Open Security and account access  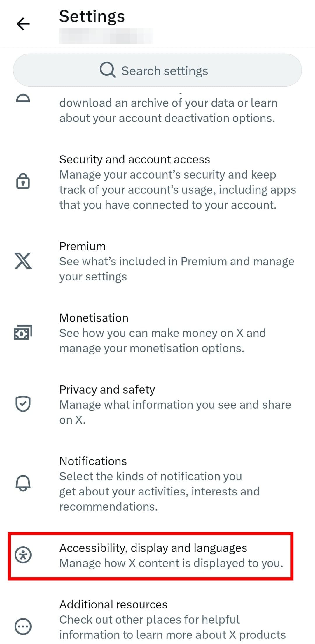(x=134, y=159)
